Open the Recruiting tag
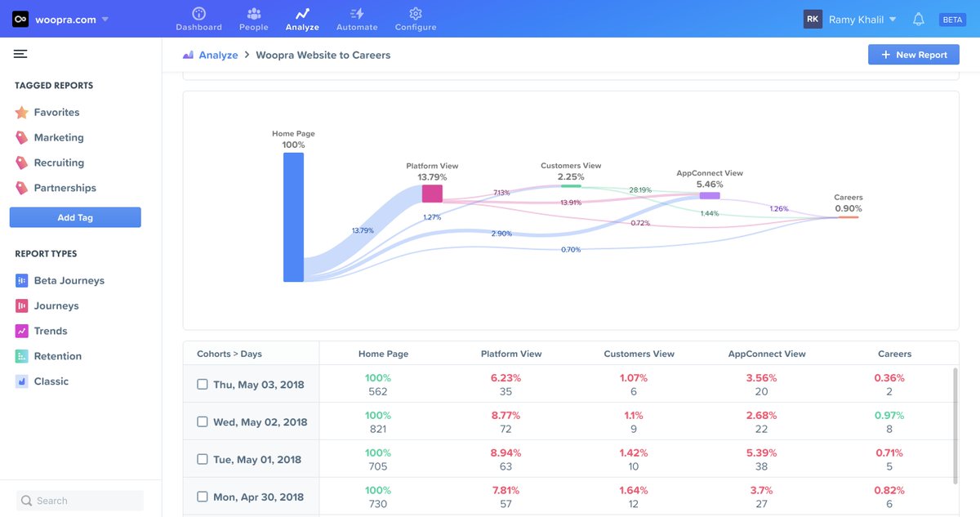 (59, 163)
